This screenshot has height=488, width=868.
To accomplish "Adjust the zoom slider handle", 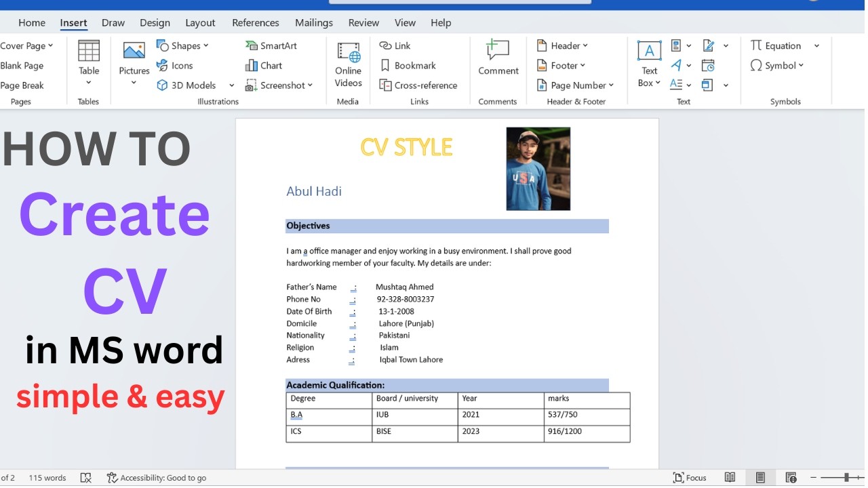I will pyautogui.click(x=846, y=478).
